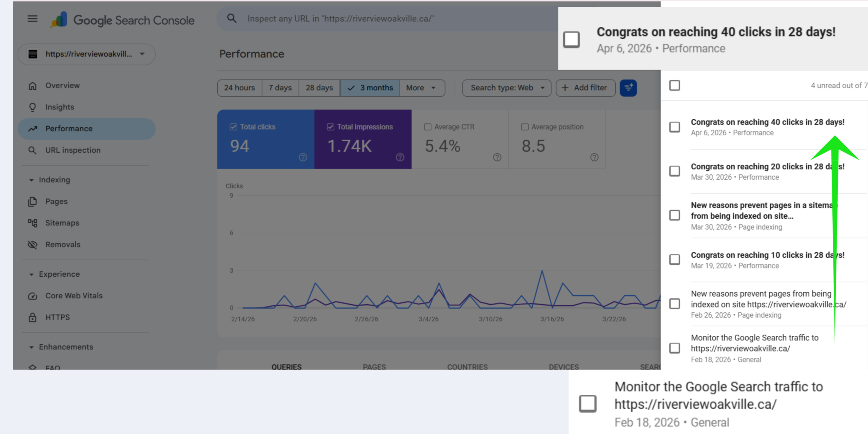Switch to the PAGES tab
This screenshot has height=434, width=868.
pyautogui.click(x=374, y=367)
